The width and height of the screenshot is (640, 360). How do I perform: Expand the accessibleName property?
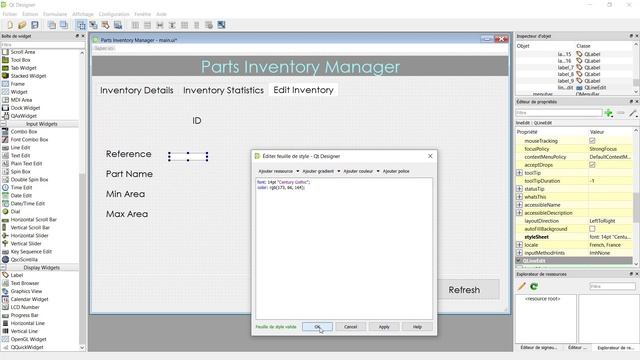(519, 205)
